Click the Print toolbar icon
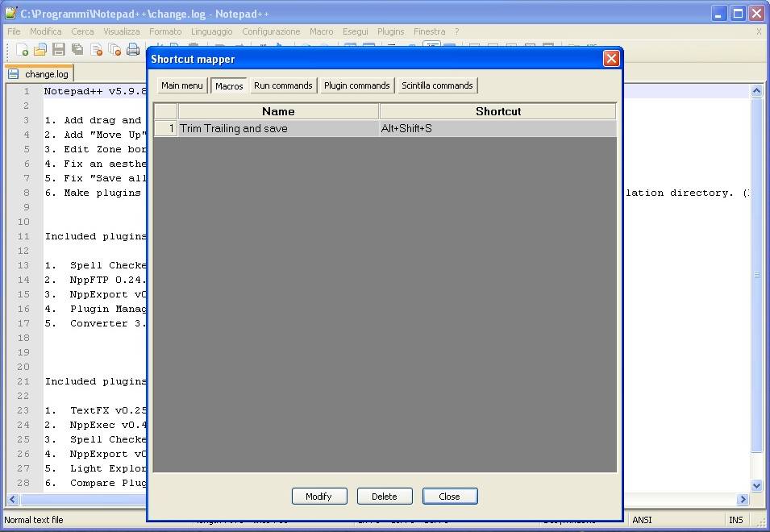770x532 pixels. point(133,51)
